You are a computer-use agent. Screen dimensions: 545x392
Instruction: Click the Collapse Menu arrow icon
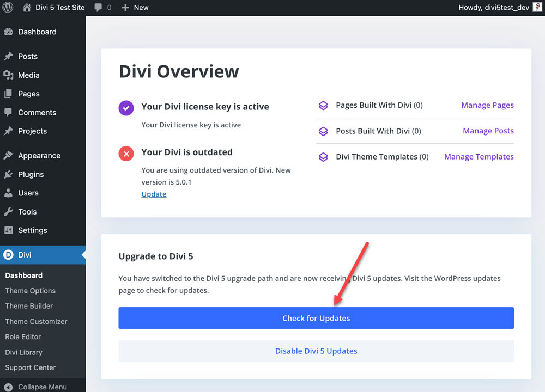pyautogui.click(x=8, y=387)
